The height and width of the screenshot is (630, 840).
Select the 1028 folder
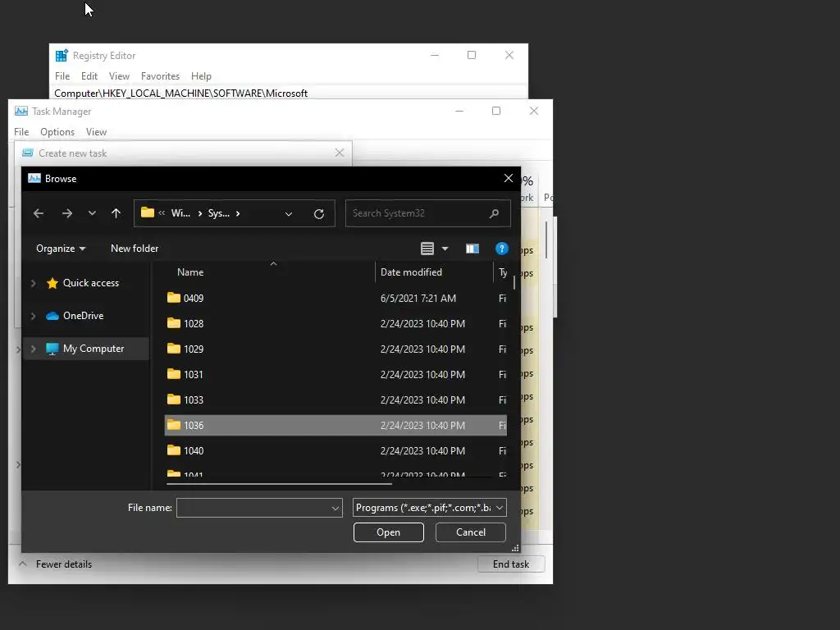336,323
